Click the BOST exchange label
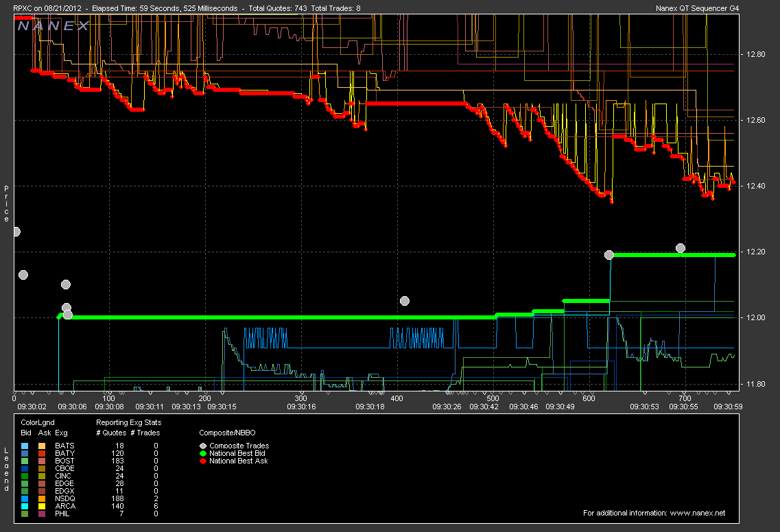The image size is (780, 532). coord(64,461)
